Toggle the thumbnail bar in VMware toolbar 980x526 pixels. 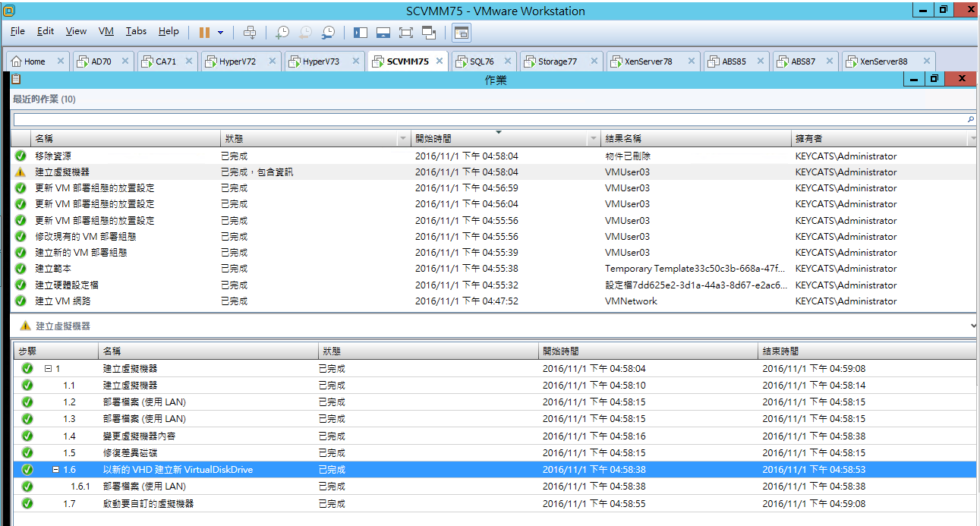pyautogui.click(x=383, y=32)
